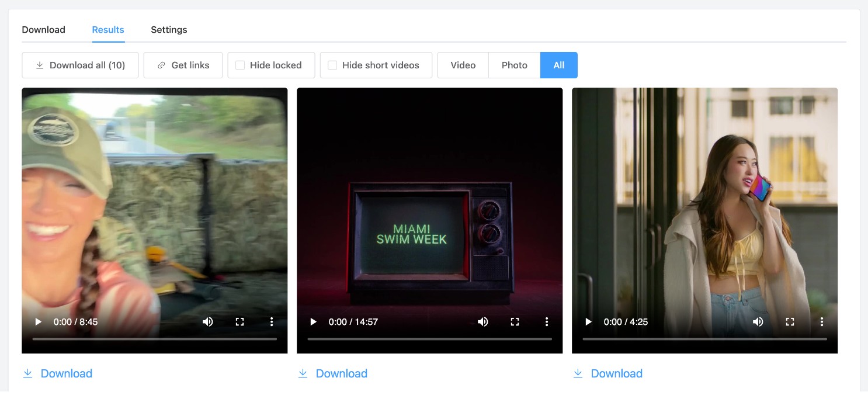868x395 pixels.
Task: Play the 8:45 video
Action: coord(39,321)
